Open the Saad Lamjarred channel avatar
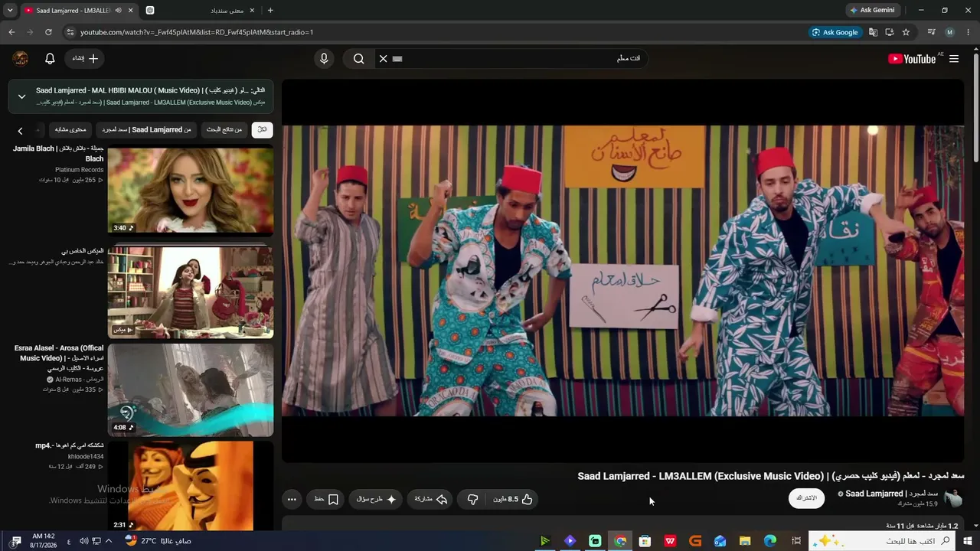 tap(953, 498)
